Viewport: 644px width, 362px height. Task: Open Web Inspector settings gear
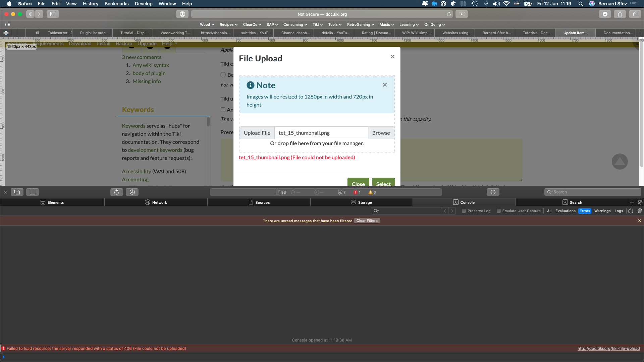640,202
